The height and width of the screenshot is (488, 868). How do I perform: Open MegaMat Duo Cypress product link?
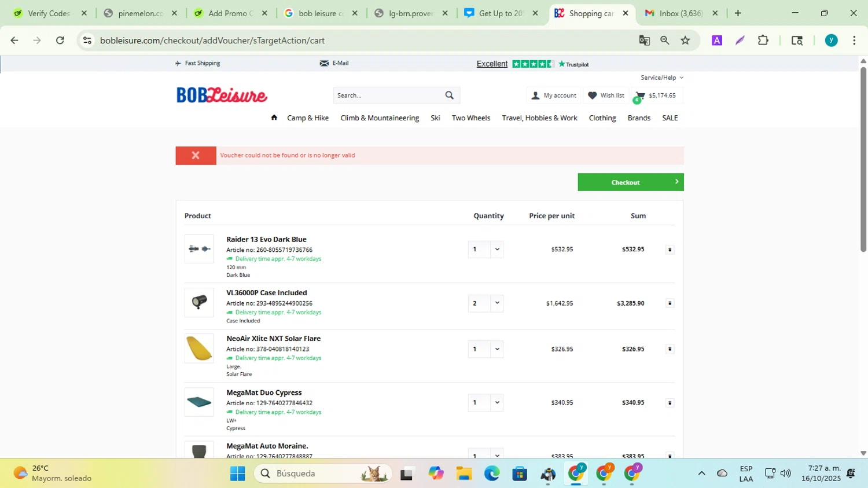264,392
